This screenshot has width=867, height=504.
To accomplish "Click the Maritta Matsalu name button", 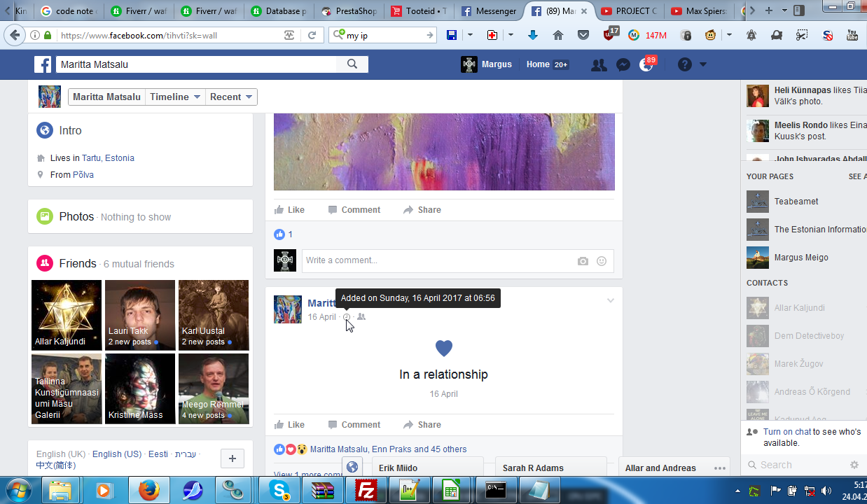I will pos(106,97).
